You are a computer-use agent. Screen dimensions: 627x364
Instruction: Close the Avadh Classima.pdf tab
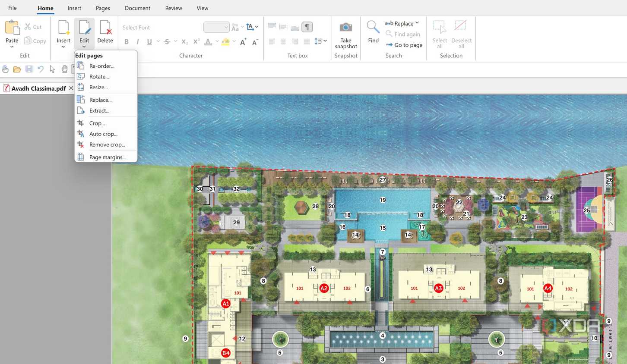click(x=71, y=88)
